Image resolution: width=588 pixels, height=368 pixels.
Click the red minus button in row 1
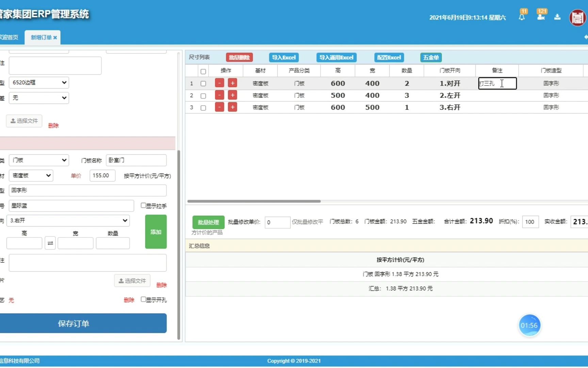point(219,83)
